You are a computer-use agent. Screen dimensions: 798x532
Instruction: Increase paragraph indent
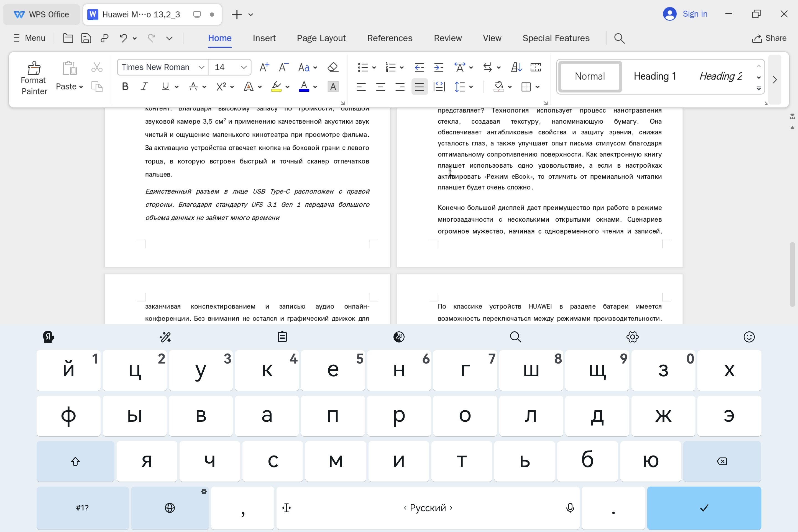click(x=439, y=67)
